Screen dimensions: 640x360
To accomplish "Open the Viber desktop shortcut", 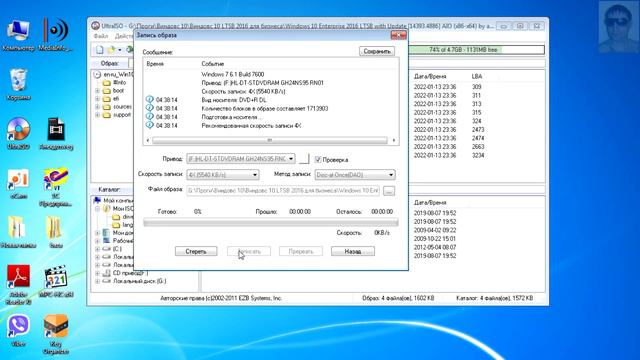I will [x=18, y=331].
